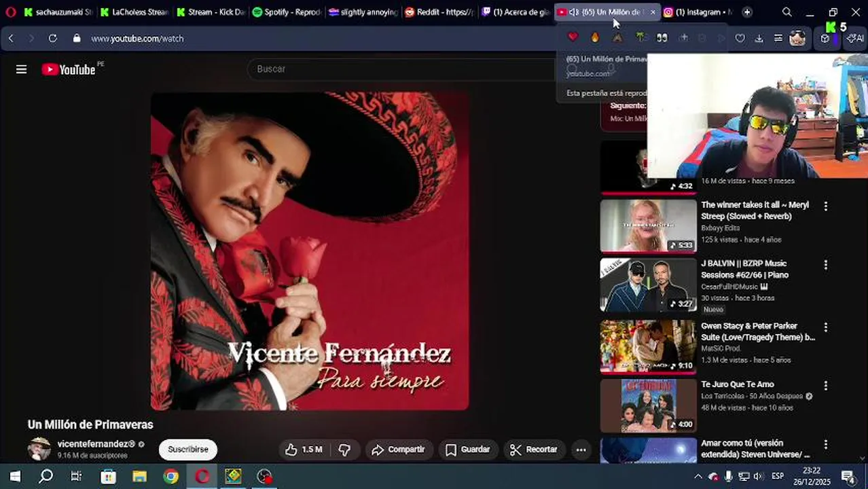Go forward with the browser forward arrow

(x=31, y=39)
